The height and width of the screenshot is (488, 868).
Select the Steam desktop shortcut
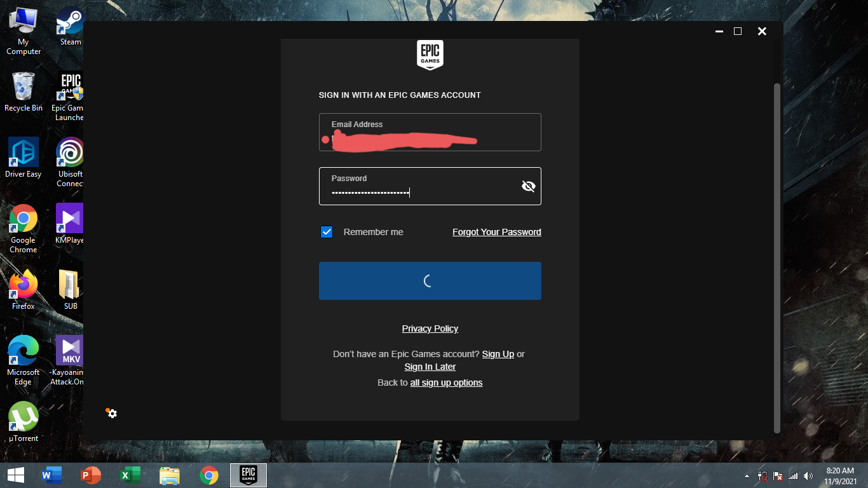(70, 27)
